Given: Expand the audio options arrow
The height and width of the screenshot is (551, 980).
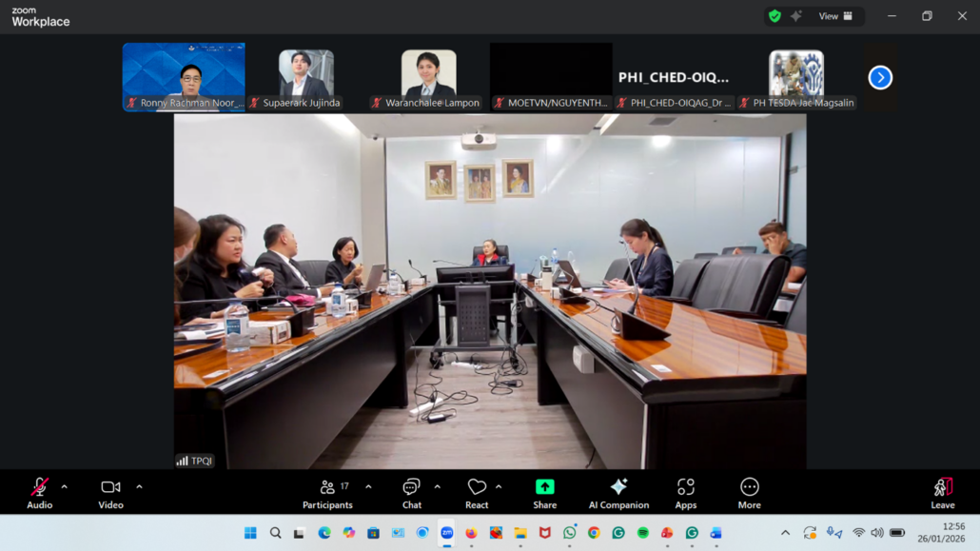Looking at the screenshot, I should (x=65, y=487).
